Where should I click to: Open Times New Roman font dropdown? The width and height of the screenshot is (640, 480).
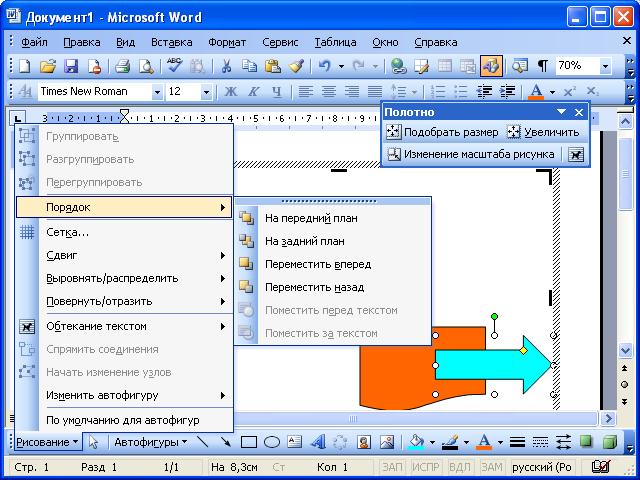coord(157,92)
